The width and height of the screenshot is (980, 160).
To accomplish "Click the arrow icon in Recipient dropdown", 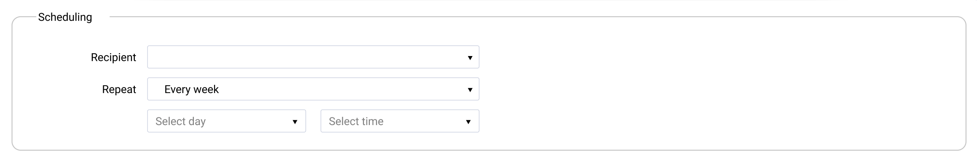I will [x=470, y=58].
